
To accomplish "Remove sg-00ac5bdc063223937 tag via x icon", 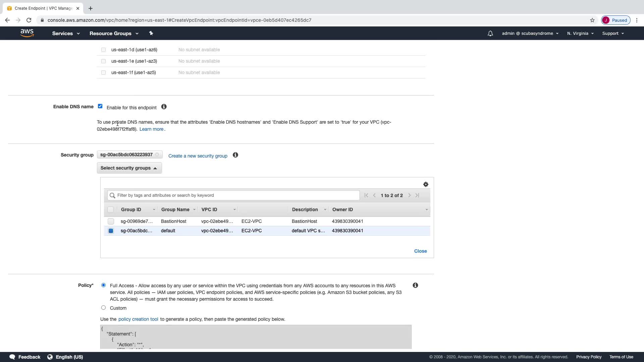I will [157, 155].
